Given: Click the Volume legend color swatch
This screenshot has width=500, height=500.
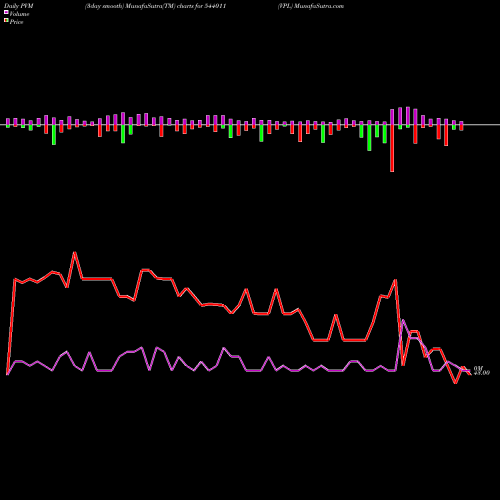Looking at the screenshot, I should (6, 13).
